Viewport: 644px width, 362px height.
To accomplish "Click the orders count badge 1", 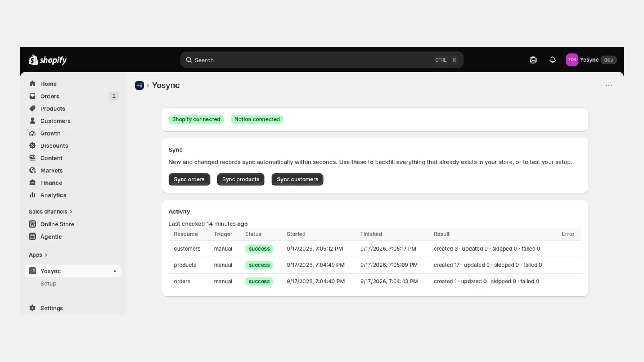I will tap(114, 96).
